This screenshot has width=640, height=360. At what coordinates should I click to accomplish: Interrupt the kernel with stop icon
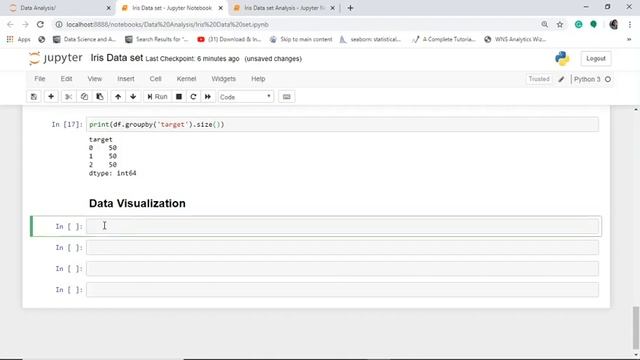tap(179, 97)
